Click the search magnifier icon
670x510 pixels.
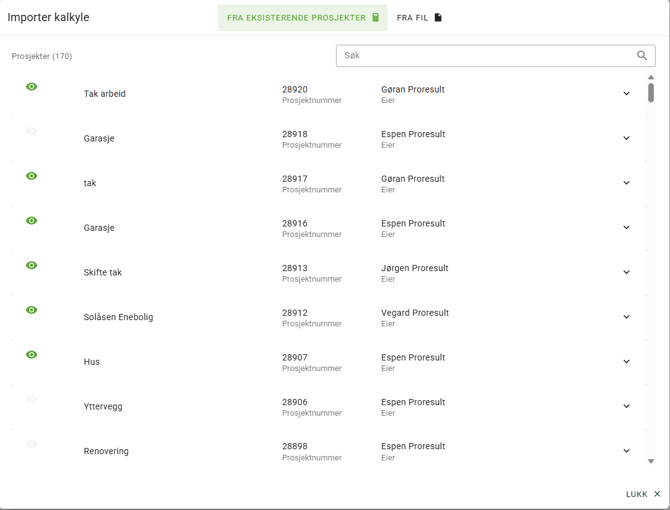click(x=642, y=56)
